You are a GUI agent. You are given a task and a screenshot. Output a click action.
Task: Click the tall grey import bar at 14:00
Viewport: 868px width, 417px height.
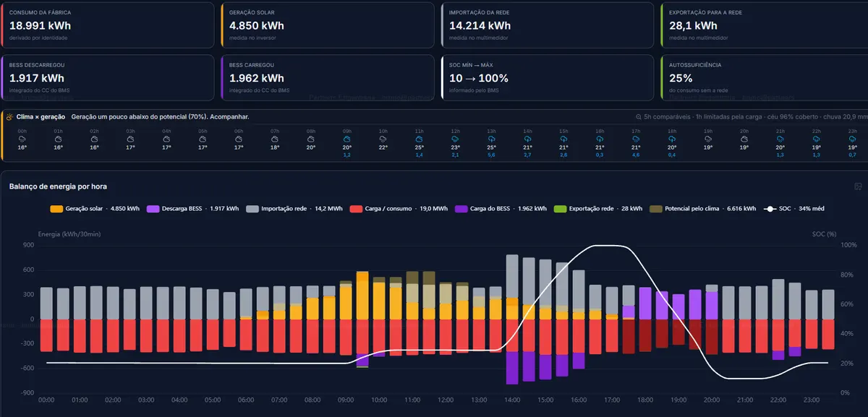512,276
